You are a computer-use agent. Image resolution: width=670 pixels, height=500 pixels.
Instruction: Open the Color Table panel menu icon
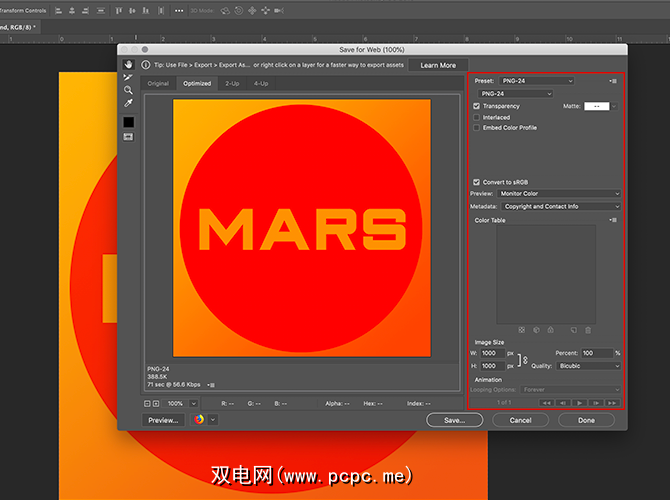pos(612,220)
